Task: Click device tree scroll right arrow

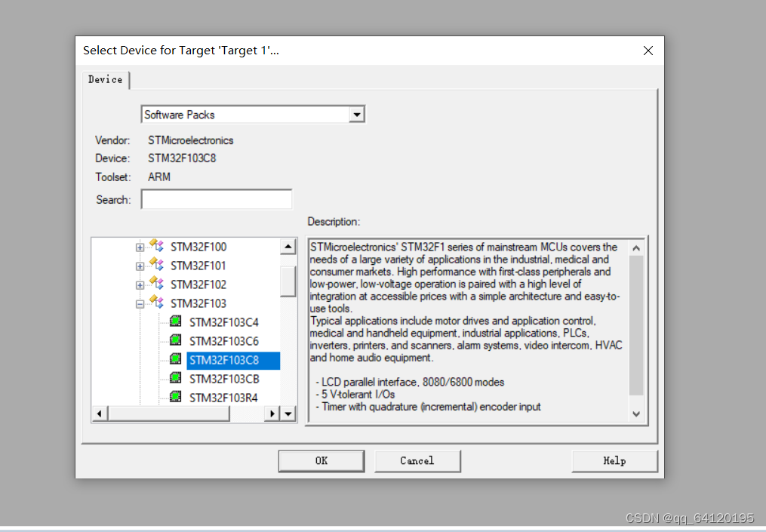Action: point(272,414)
